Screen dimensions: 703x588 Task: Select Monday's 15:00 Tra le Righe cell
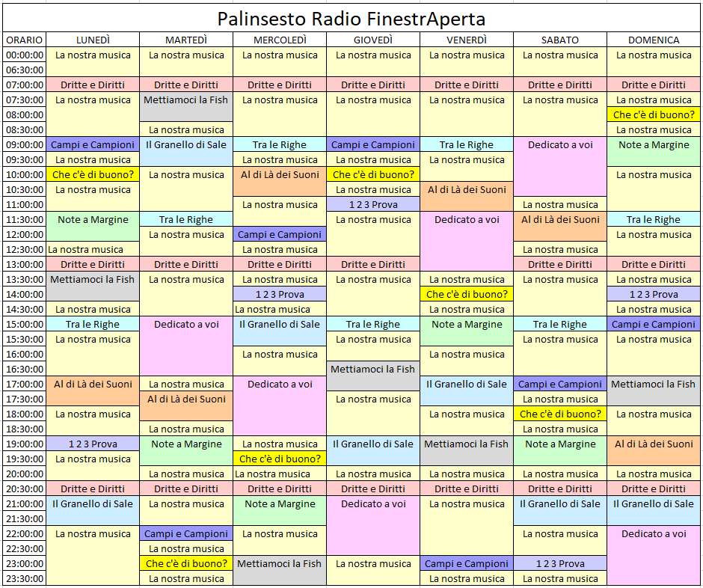tap(93, 324)
